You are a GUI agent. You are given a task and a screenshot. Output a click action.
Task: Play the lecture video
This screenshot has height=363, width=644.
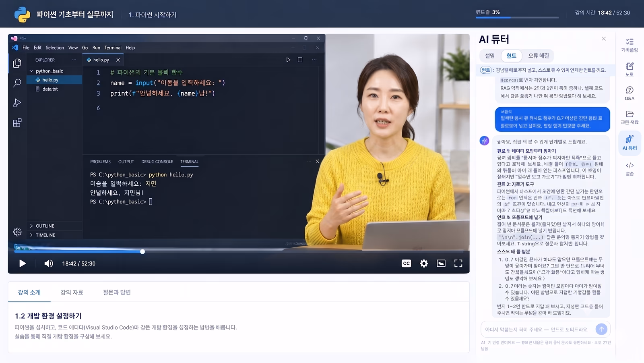pyautogui.click(x=23, y=263)
